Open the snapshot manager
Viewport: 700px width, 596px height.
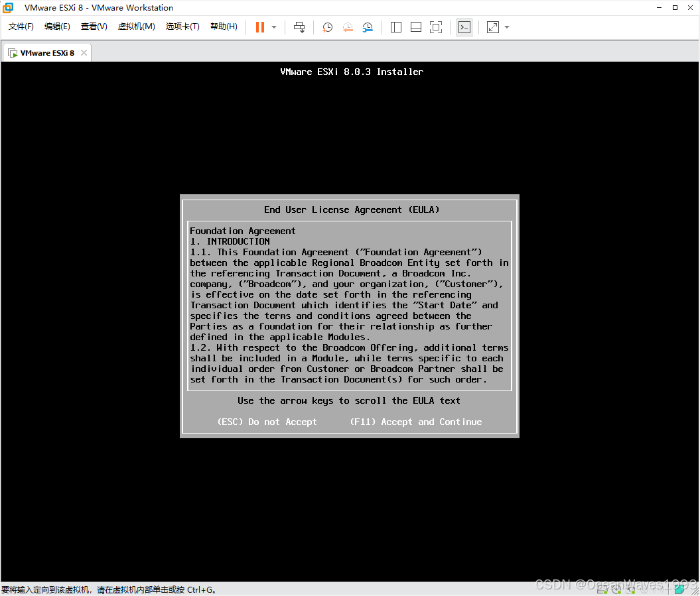coord(368,27)
